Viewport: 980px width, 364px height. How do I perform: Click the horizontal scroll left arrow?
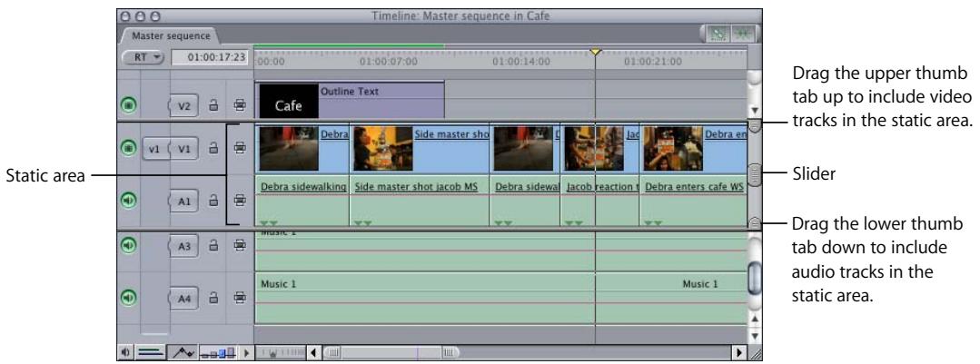tap(313, 354)
